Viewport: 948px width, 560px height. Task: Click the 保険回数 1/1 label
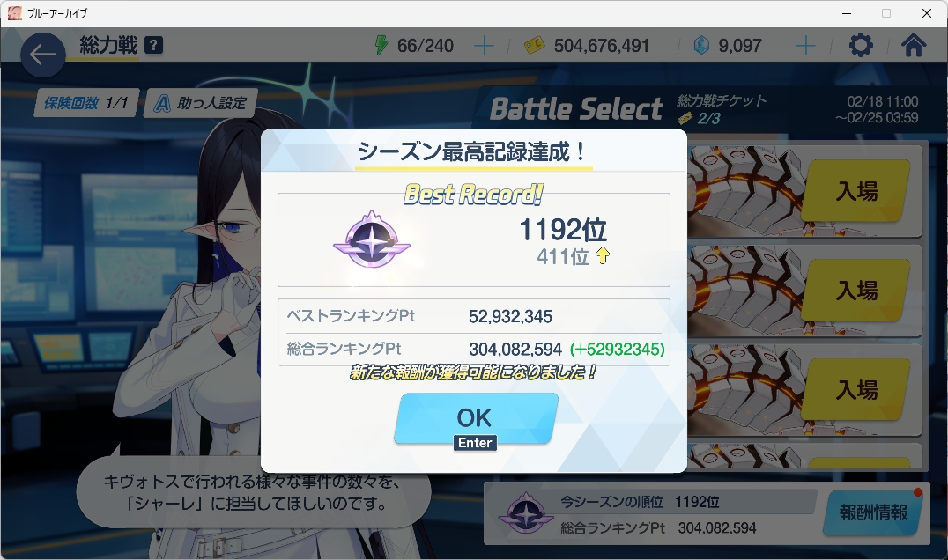pyautogui.click(x=88, y=103)
